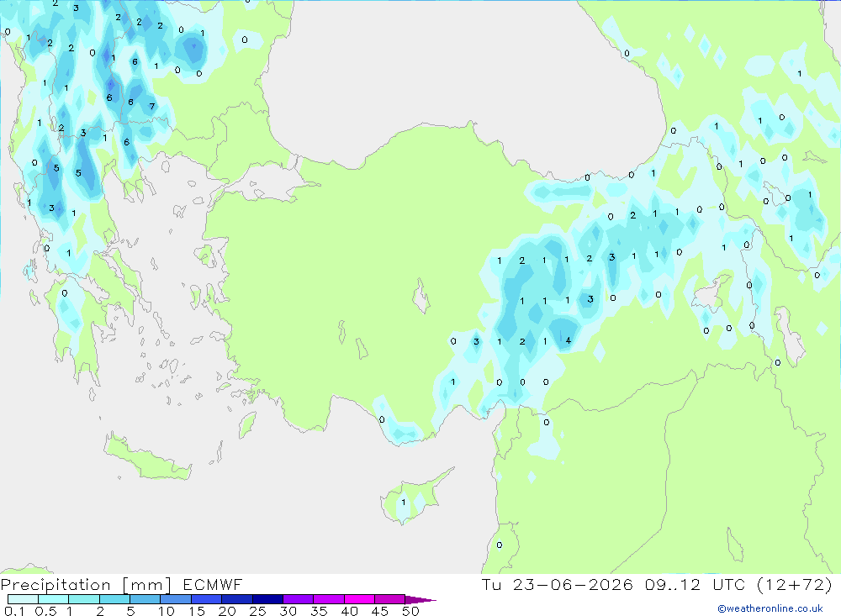Select the 40–45 mm magenta legend swatch

pos(359,599)
